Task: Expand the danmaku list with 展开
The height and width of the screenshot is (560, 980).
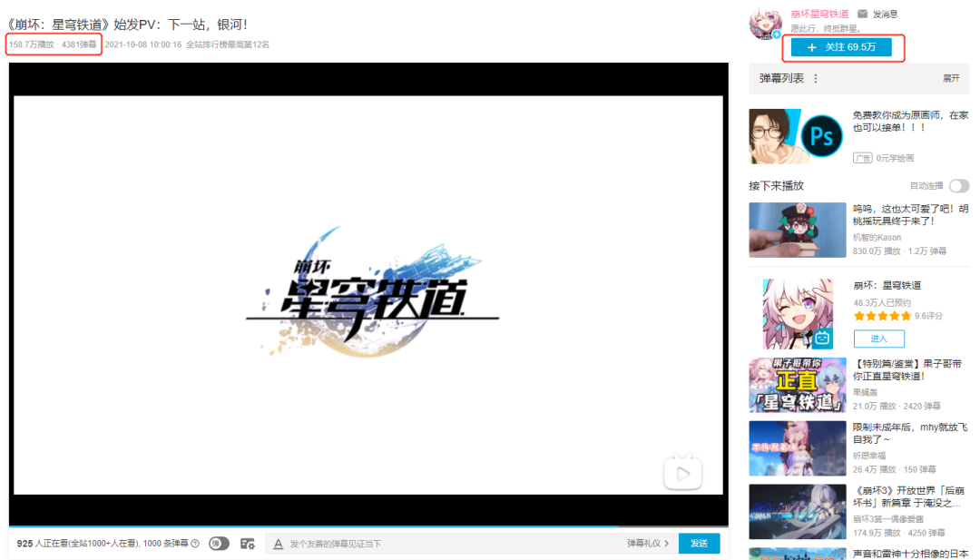Action: [951, 78]
